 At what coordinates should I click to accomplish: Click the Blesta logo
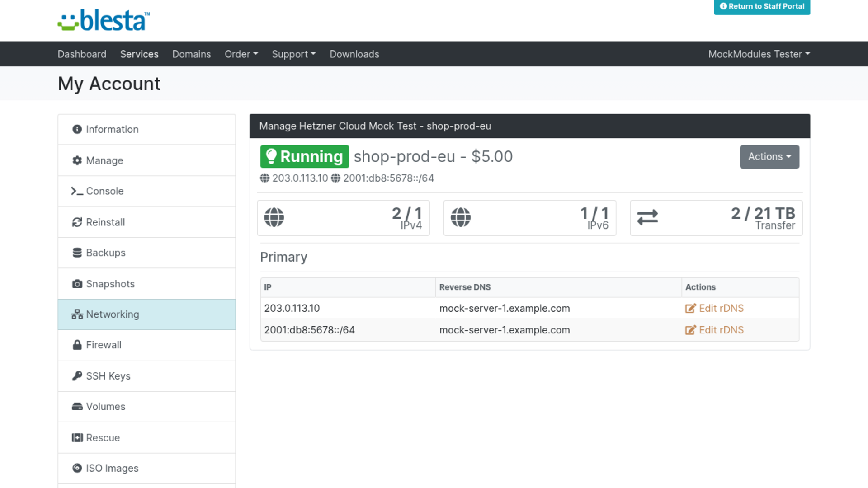point(104,20)
